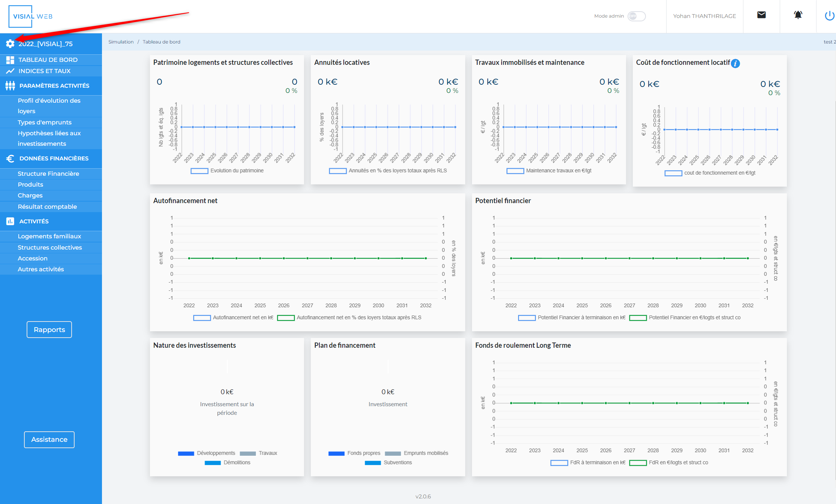Viewport: 836px width, 504px height.
Task: Collapse the Activités sidebar section
Action: pyautogui.click(x=34, y=221)
